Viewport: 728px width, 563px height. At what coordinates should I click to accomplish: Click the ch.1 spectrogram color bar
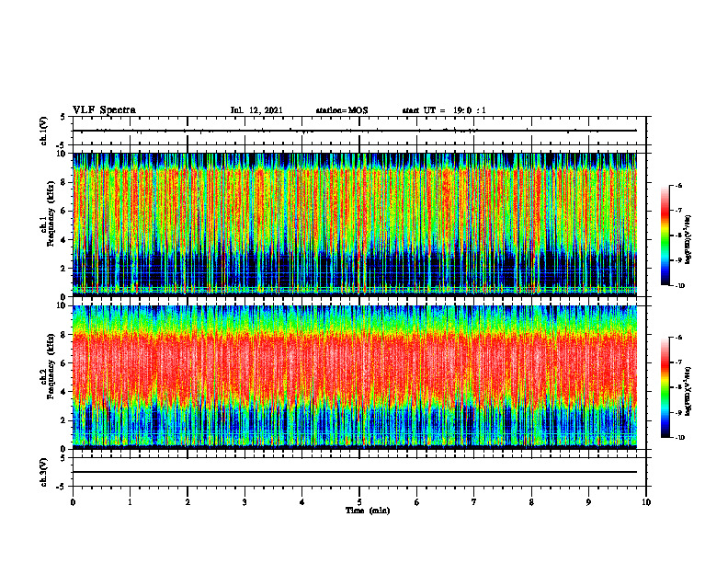coord(665,236)
